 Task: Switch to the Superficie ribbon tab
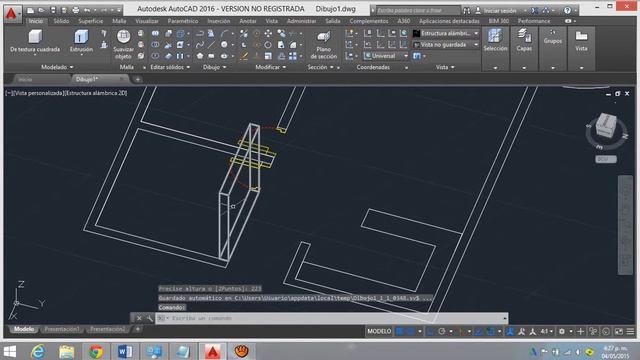click(x=91, y=21)
